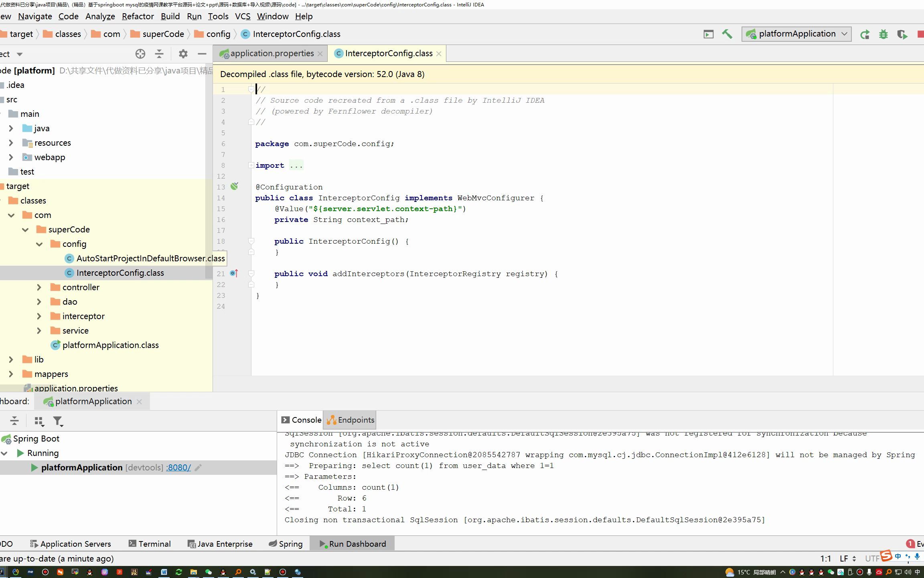Expand the controller folder

point(39,287)
